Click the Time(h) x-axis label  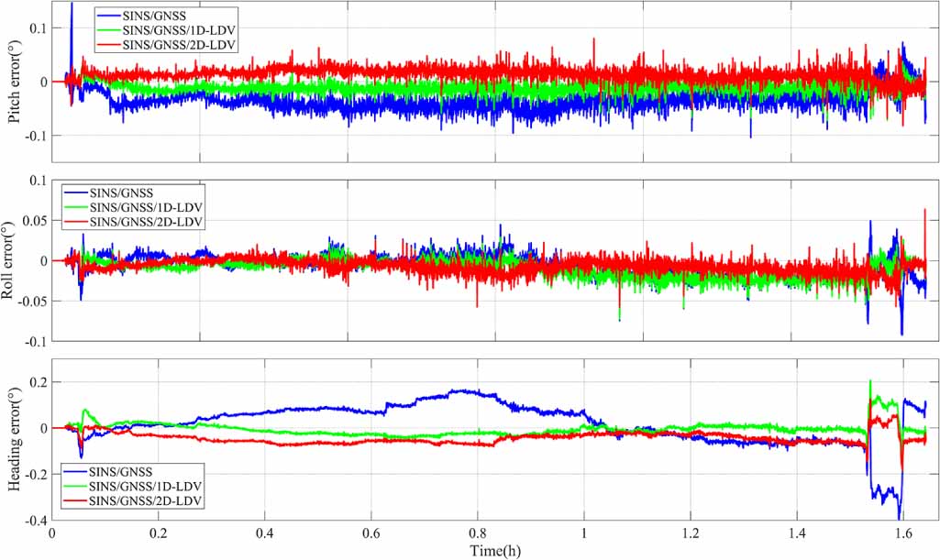coord(494,550)
